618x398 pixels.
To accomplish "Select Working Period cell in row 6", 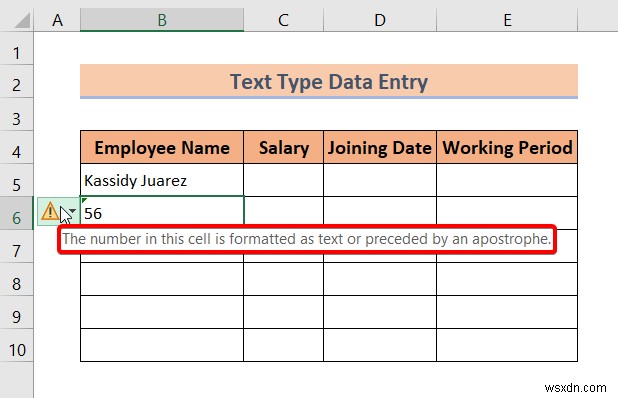I will [x=507, y=211].
